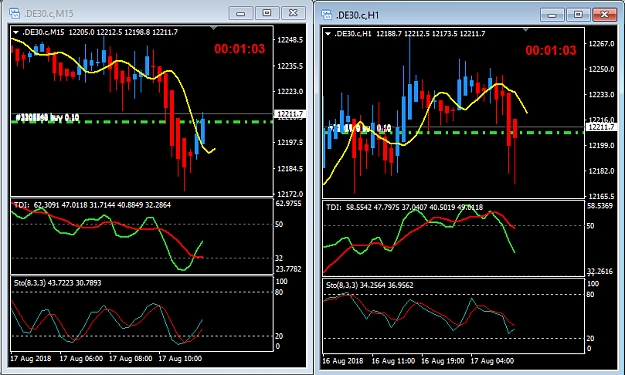Click the chart shift triangle marker on the M15 chart
This screenshot has width=625, height=375.
214,28
